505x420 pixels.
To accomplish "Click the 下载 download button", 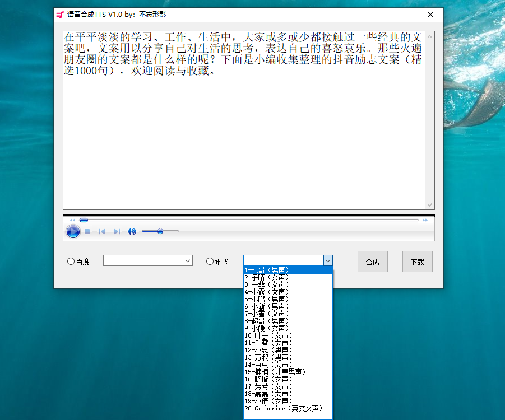I will coord(417,262).
